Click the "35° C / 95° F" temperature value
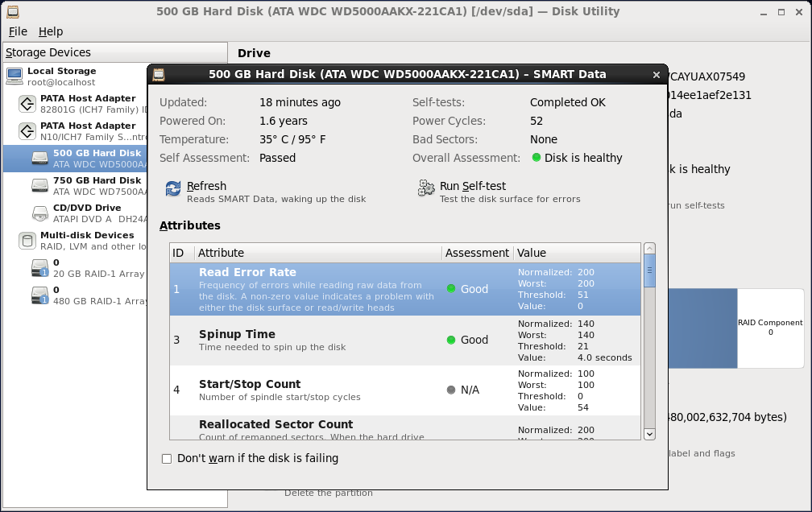Viewport: 812px width, 512px height. point(292,139)
